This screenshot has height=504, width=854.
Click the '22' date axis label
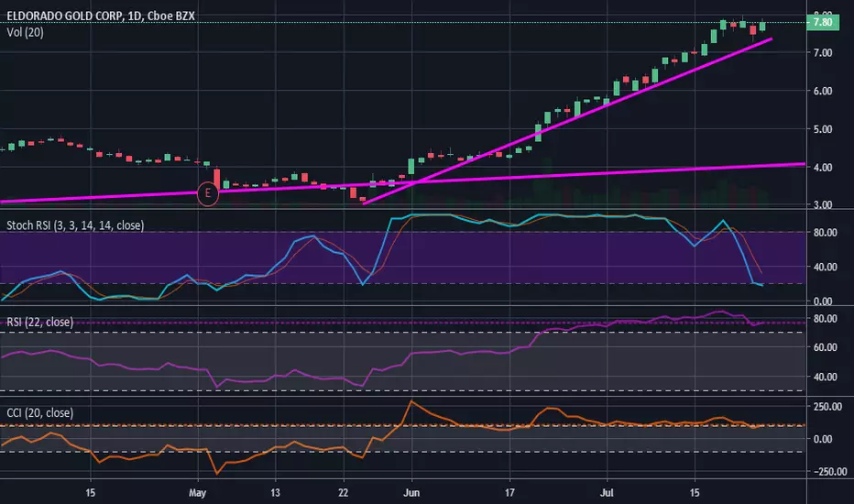tap(343, 493)
